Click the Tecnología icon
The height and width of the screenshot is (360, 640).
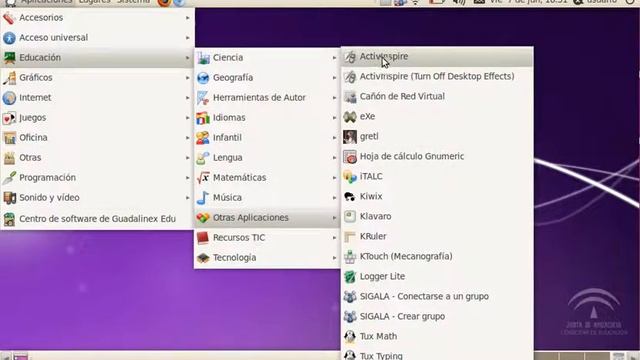point(203,258)
